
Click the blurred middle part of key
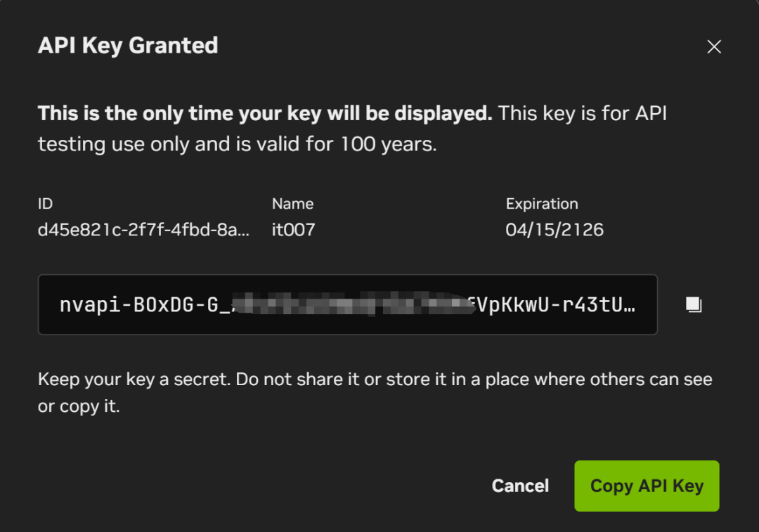[353, 304]
